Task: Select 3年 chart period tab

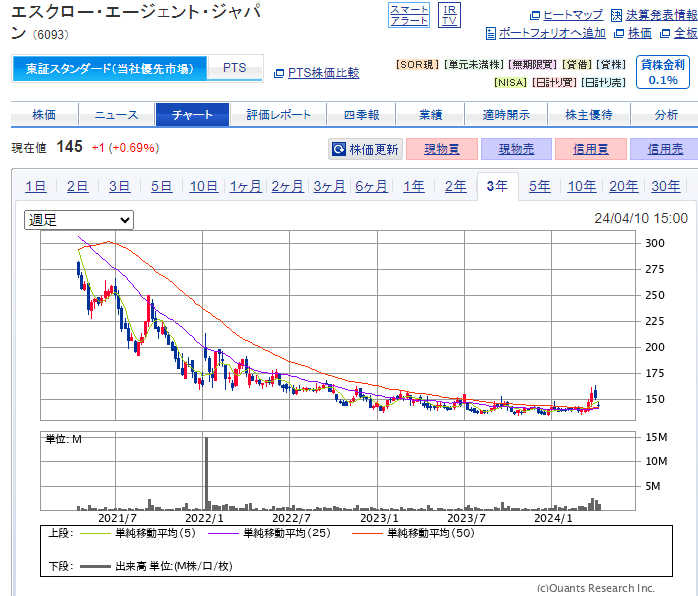Action: (497, 186)
